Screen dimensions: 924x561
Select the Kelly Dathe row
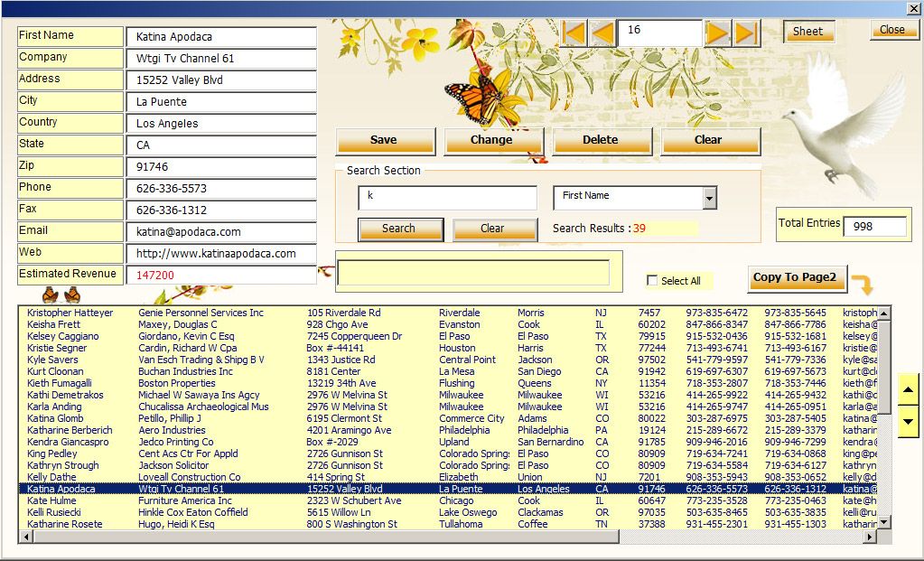pos(448,477)
